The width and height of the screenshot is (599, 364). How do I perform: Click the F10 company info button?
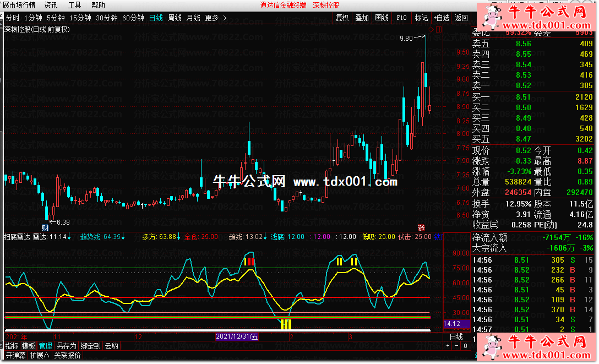(x=401, y=18)
